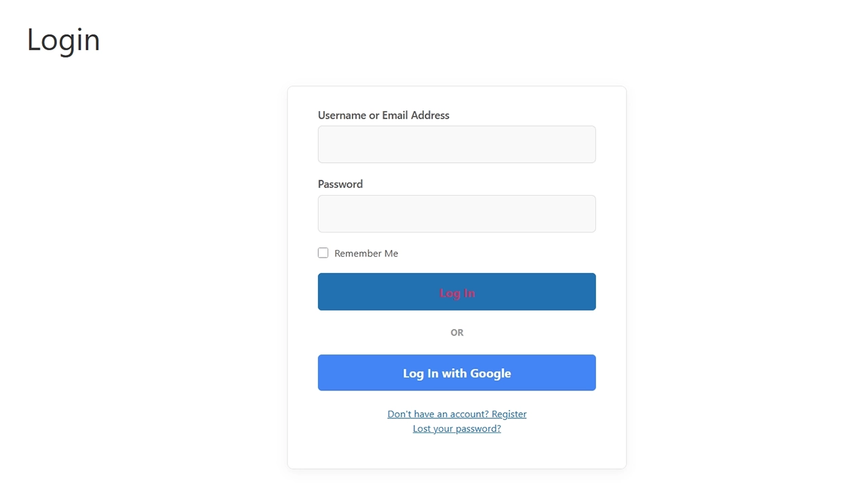Tick the box beside Remember Me
This screenshot has width=868, height=488.
coord(323,253)
